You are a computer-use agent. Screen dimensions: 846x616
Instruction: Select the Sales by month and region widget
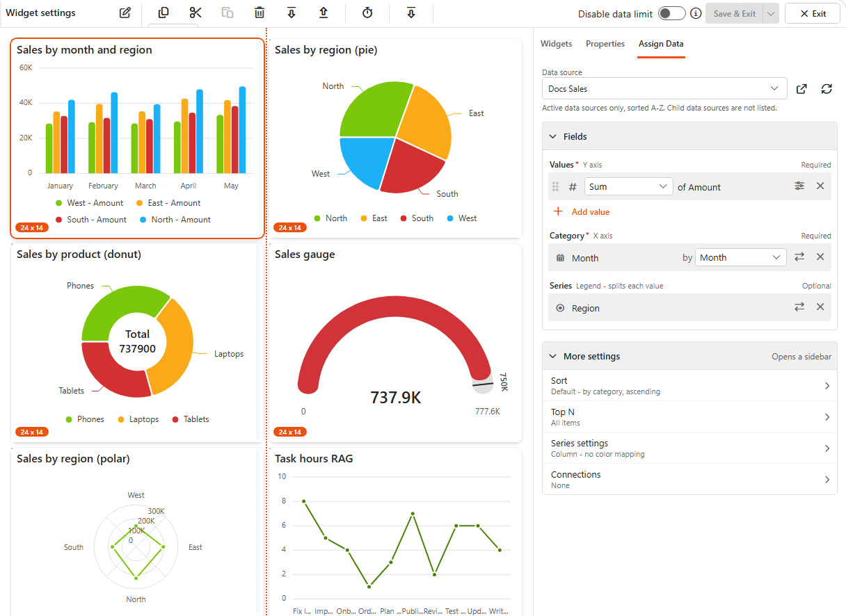137,138
